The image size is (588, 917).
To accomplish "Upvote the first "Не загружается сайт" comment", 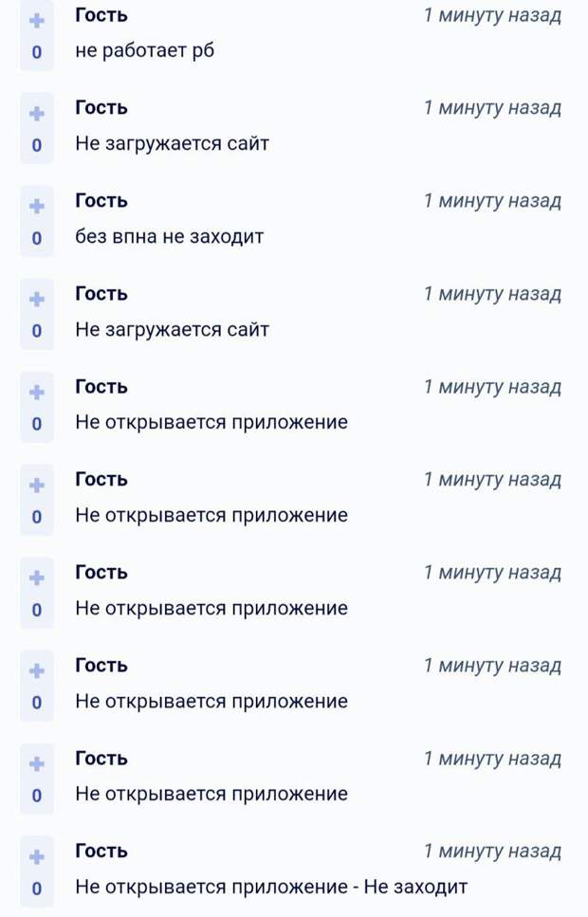I will point(36,113).
